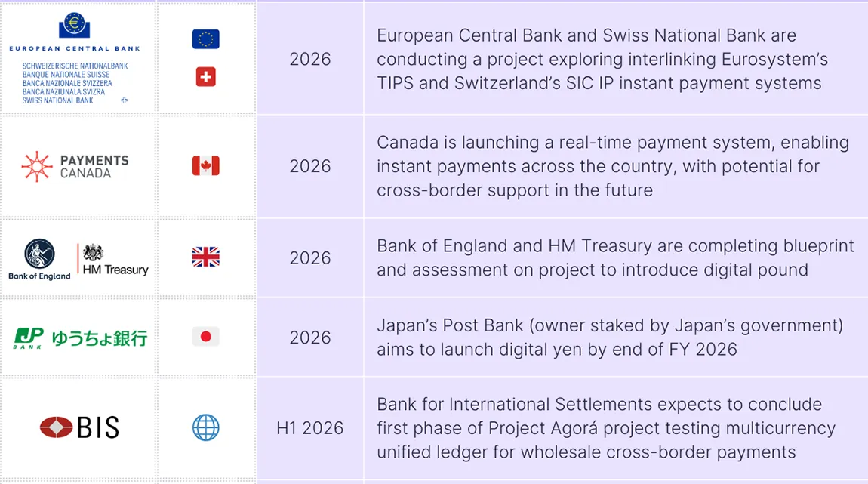The image size is (868, 484).
Task: Click the 2026 cell in Japan row
Action: (x=309, y=337)
